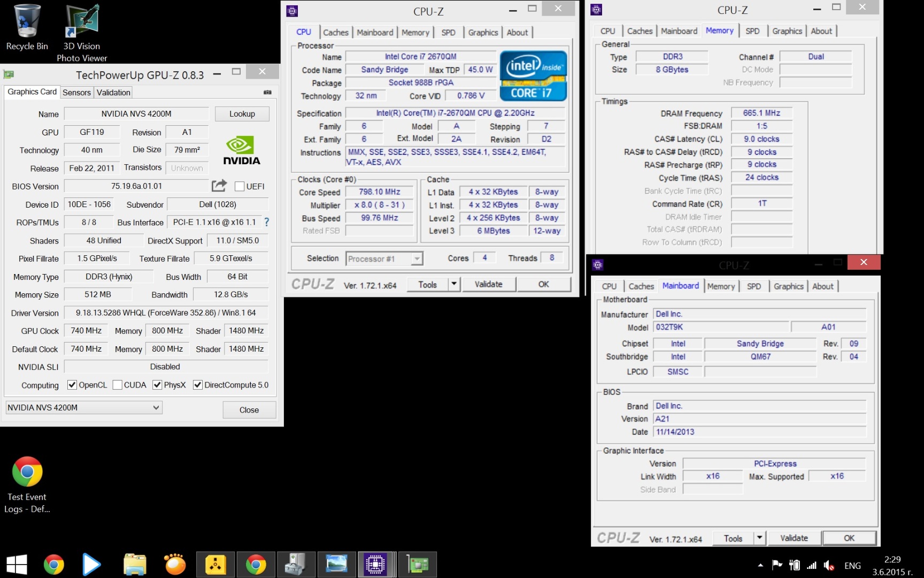The image size is (924, 578).
Task: Click the Bus Interface question mark help
Action: [x=266, y=222]
